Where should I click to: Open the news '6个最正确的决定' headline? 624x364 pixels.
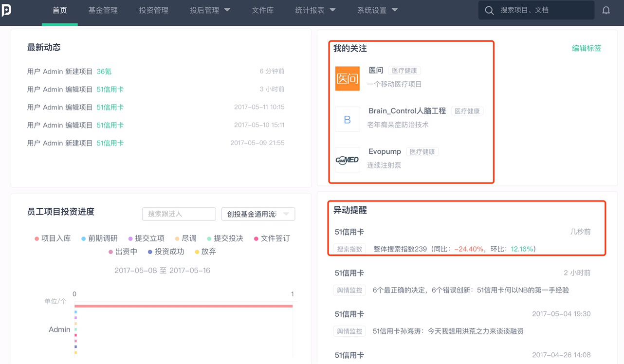pyautogui.click(x=471, y=290)
